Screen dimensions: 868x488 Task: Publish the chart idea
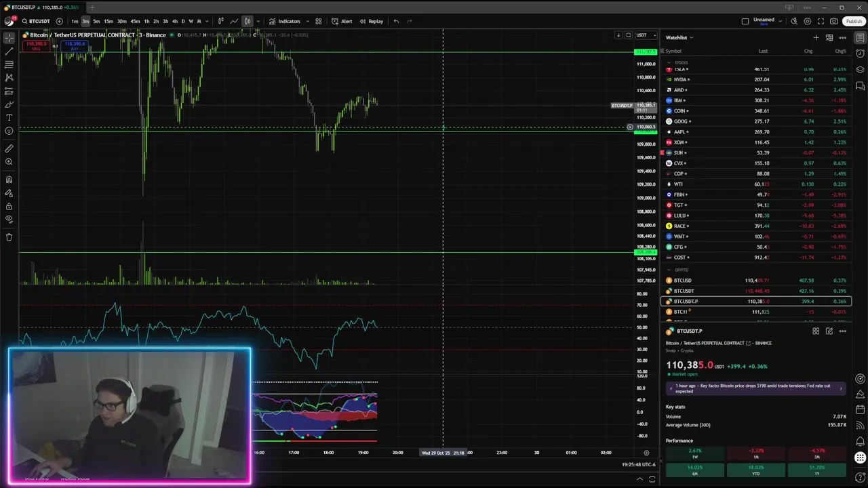click(x=853, y=21)
